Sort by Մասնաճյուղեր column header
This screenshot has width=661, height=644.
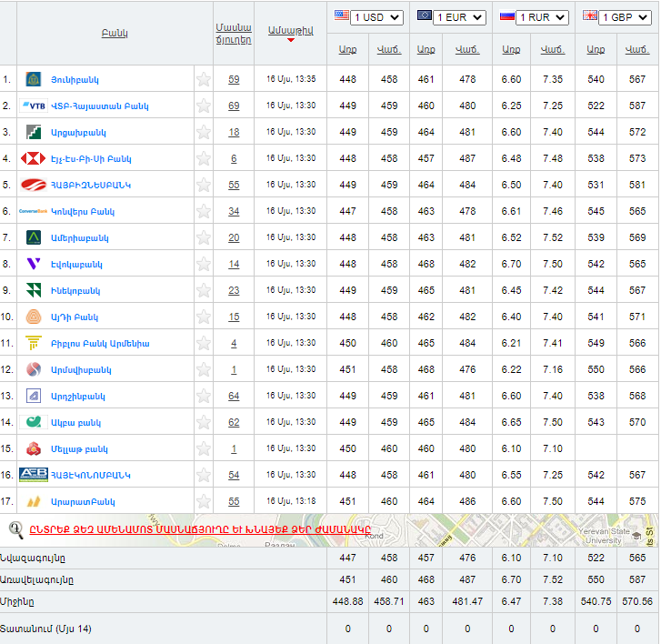point(234,34)
